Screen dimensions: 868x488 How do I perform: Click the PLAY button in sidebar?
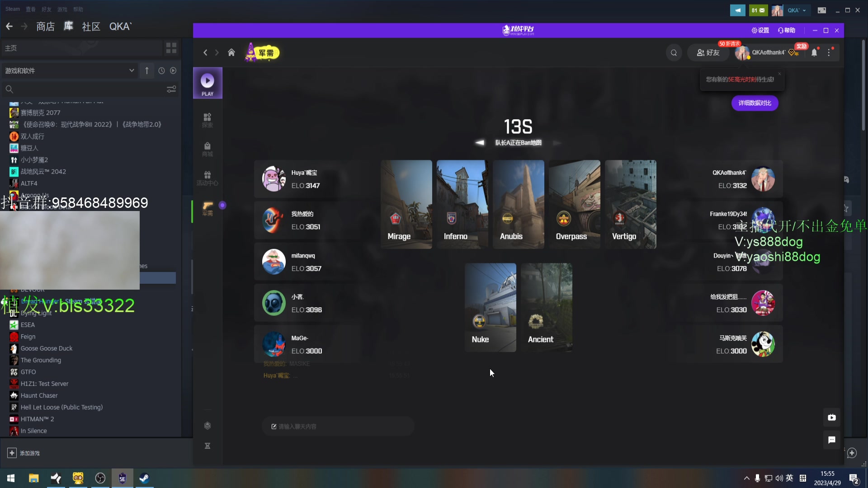click(x=208, y=83)
